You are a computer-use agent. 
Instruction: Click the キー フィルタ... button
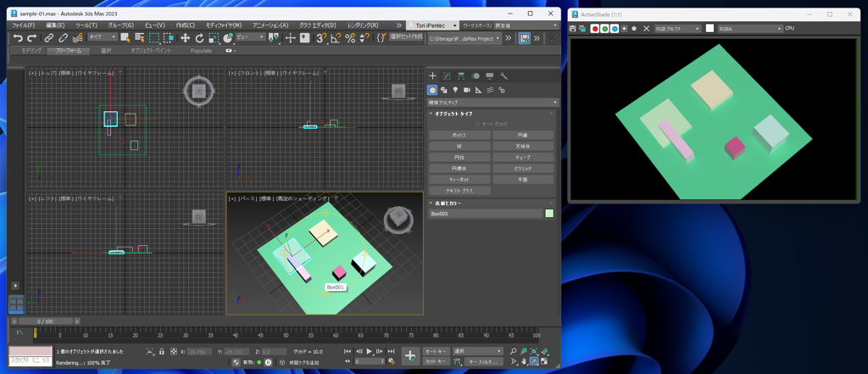click(484, 361)
